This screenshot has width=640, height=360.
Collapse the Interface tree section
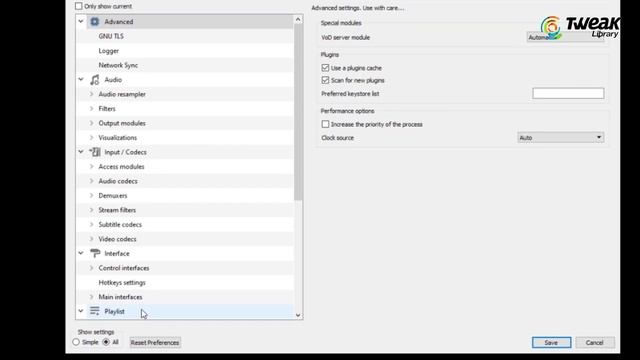[x=81, y=253]
